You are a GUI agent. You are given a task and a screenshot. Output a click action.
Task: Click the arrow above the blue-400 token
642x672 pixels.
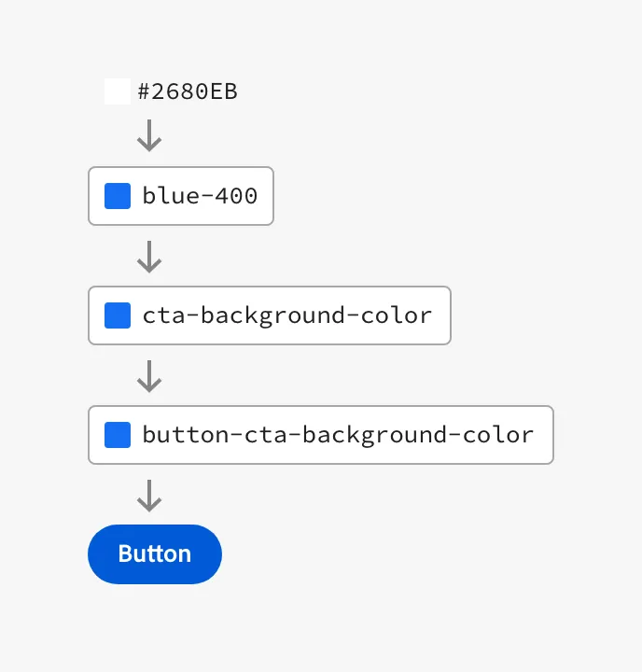pyautogui.click(x=149, y=136)
